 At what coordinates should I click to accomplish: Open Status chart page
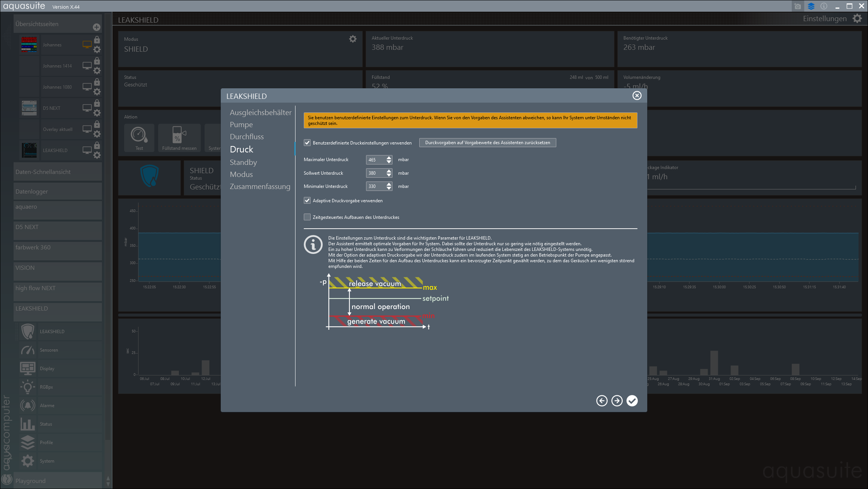(60, 424)
